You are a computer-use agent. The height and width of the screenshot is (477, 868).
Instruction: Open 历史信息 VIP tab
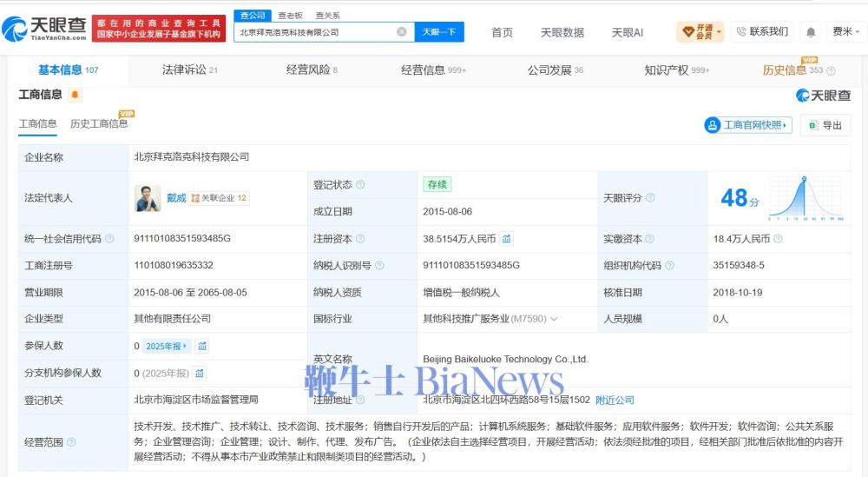click(x=792, y=70)
